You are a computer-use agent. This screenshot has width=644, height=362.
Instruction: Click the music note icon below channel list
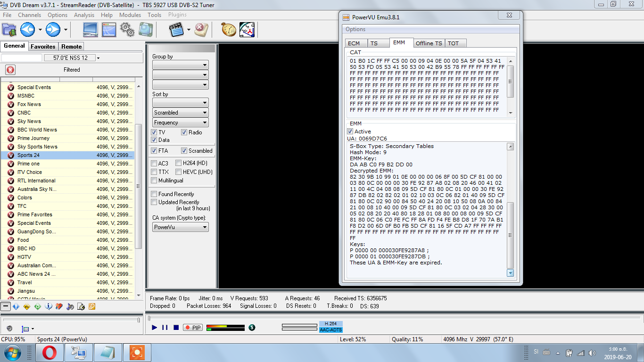(70, 306)
